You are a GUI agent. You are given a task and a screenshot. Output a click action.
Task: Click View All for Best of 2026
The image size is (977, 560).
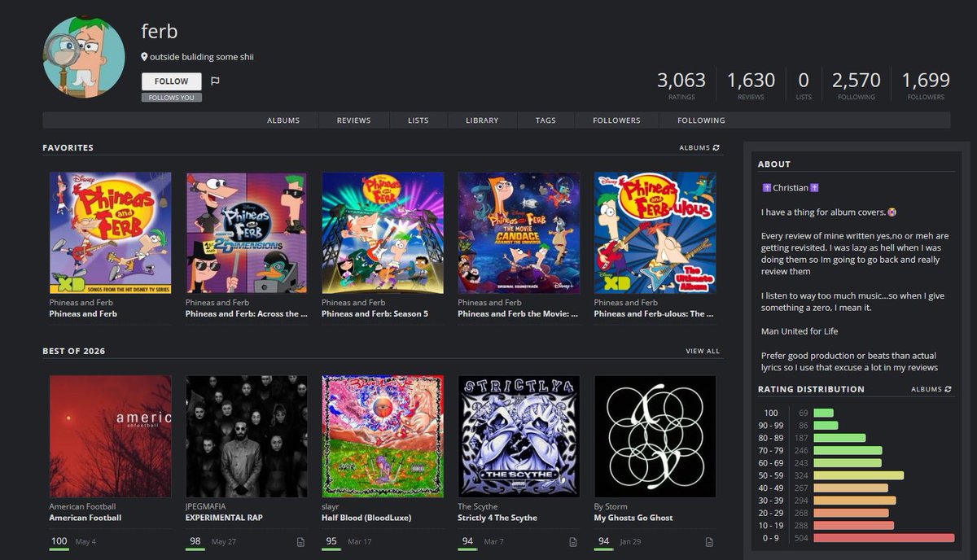coord(703,352)
